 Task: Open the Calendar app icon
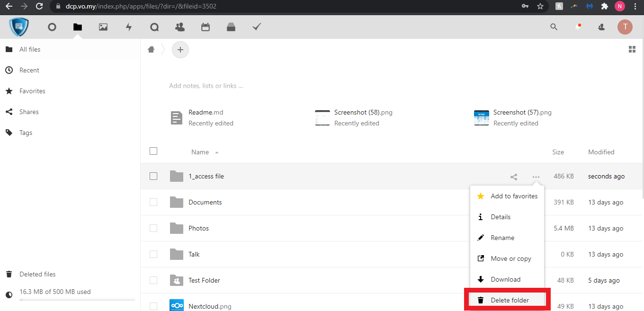[206, 27]
